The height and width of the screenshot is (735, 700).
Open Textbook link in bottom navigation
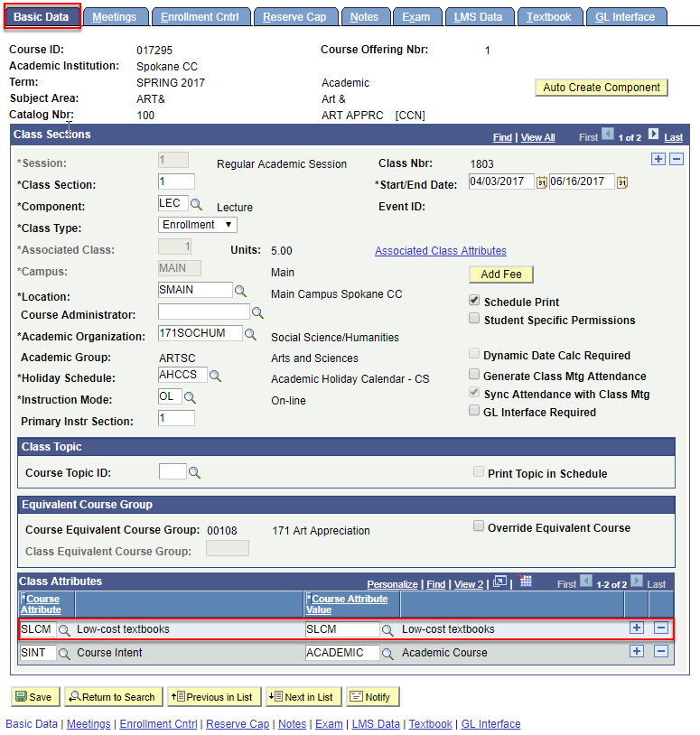(x=430, y=724)
